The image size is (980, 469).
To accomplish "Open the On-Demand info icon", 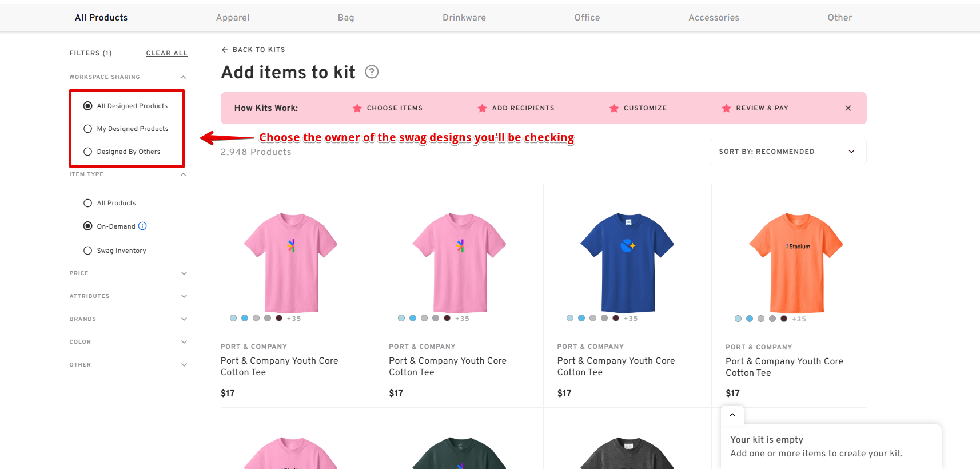I will pos(142,226).
